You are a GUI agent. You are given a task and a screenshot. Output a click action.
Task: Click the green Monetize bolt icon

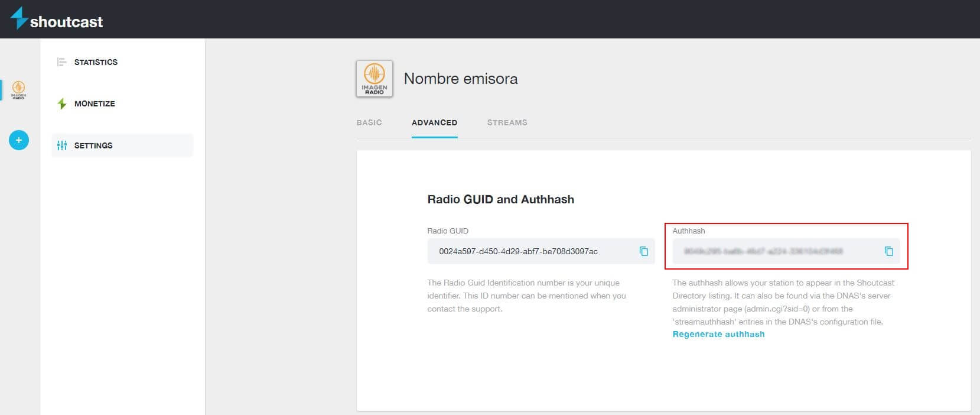(x=62, y=104)
